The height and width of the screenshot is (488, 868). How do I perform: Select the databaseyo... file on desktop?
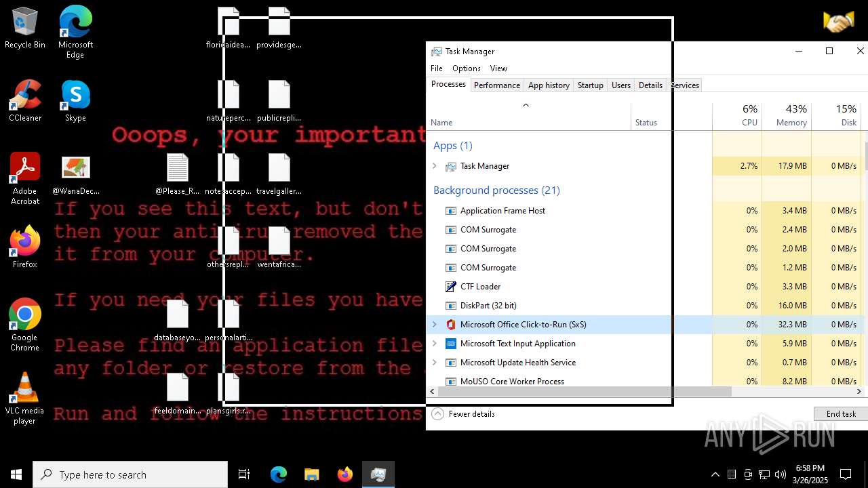click(177, 321)
